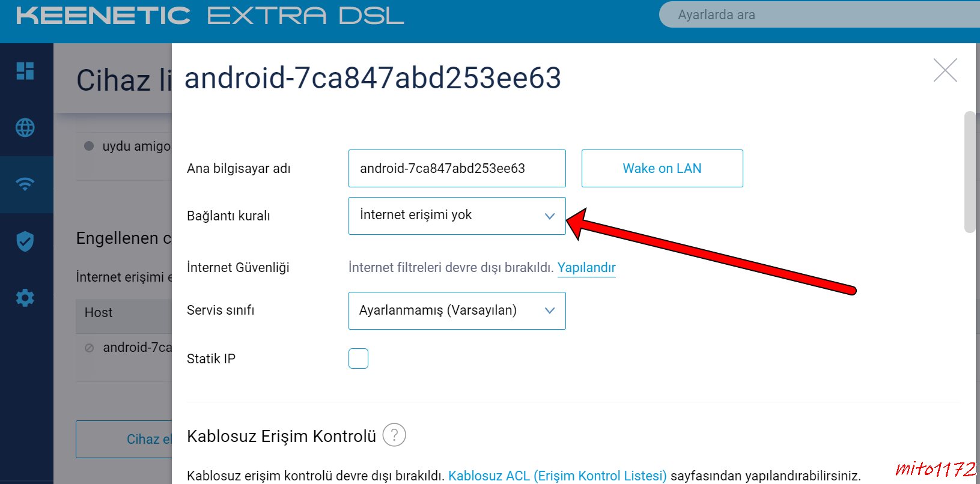This screenshot has width=980, height=484.
Task: Click the Wake on LAN button
Action: pyautogui.click(x=662, y=168)
